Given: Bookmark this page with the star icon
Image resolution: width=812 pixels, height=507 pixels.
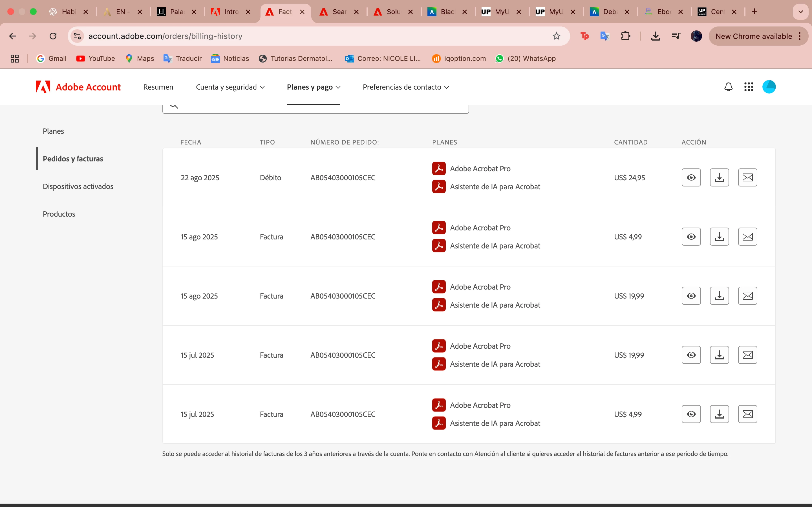Looking at the screenshot, I should 556,36.
